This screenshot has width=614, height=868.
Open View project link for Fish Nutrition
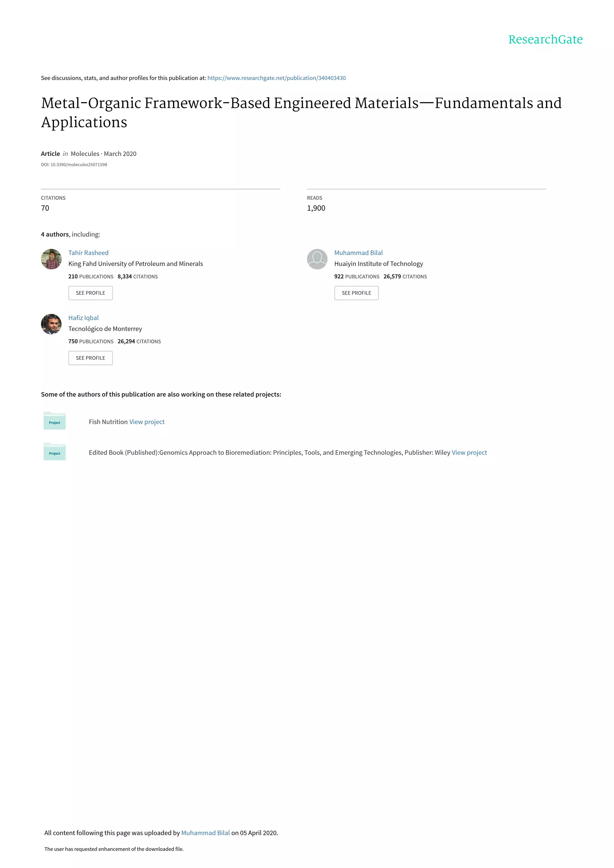pyautogui.click(x=147, y=422)
